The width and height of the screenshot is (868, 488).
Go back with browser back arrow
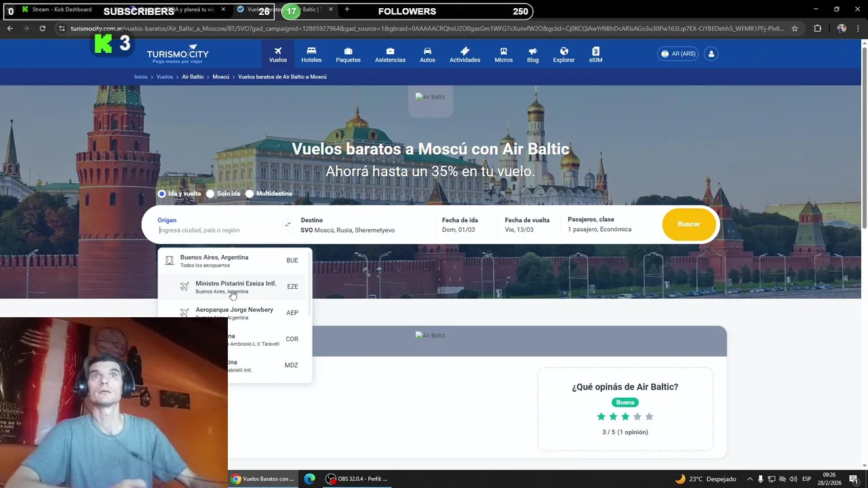tap(10, 28)
